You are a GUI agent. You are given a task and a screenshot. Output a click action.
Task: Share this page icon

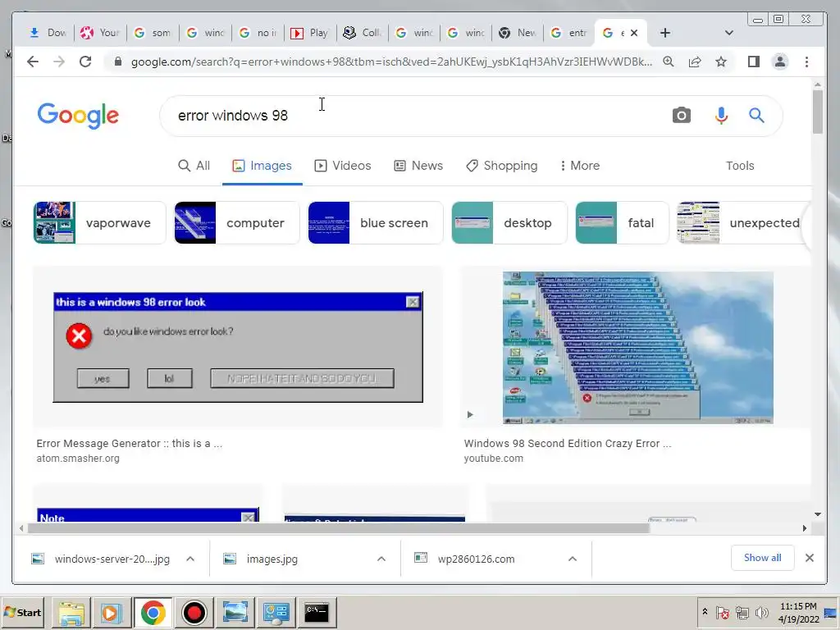(x=695, y=62)
